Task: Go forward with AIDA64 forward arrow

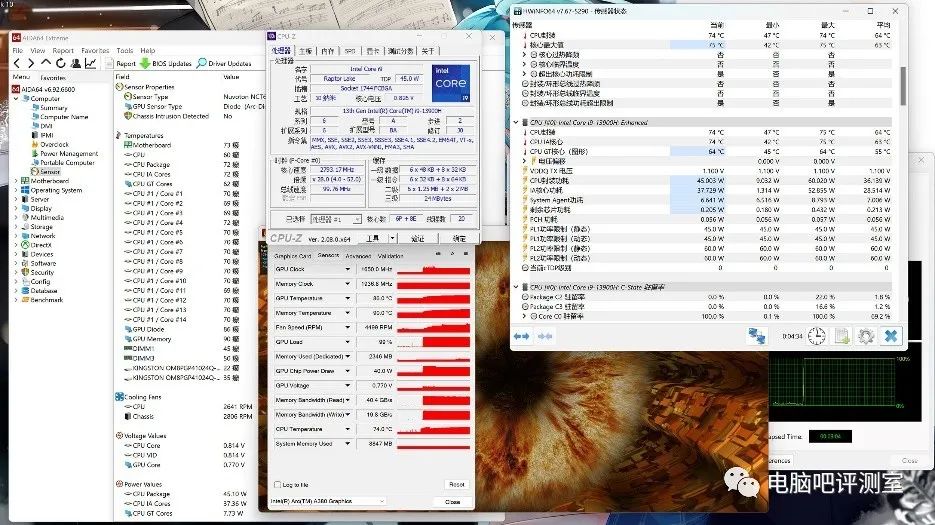Action: click(x=30, y=63)
